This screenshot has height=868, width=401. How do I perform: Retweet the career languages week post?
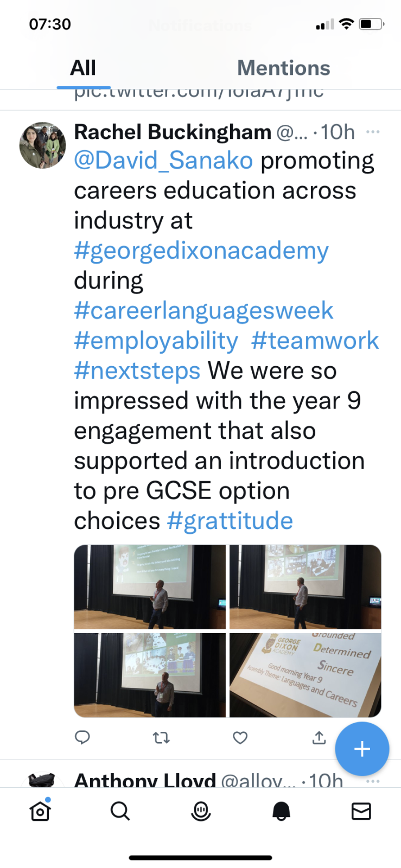pos(161,737)
